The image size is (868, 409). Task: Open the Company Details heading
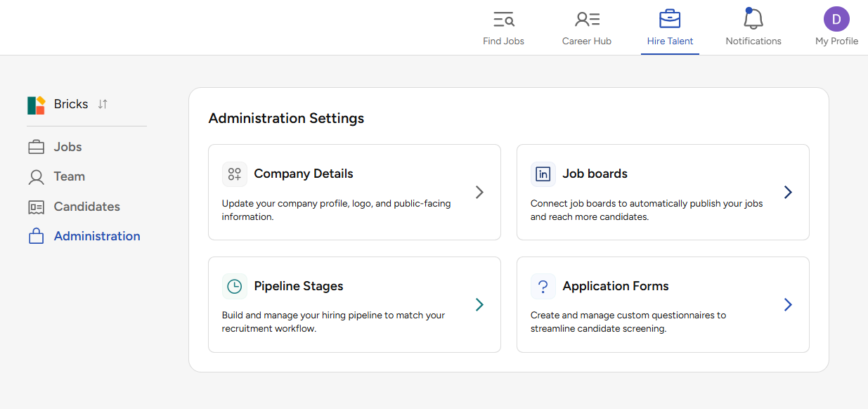point(304,174)
